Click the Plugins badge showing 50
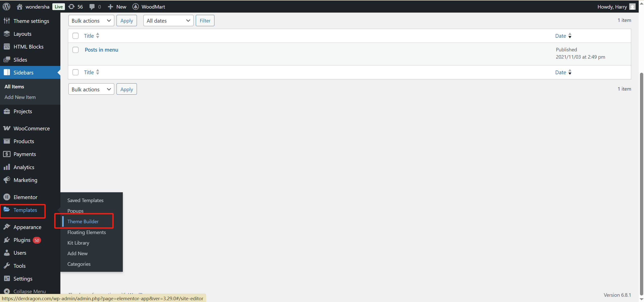Viewport: 644px width, 302px height. (x=36, y=240)
